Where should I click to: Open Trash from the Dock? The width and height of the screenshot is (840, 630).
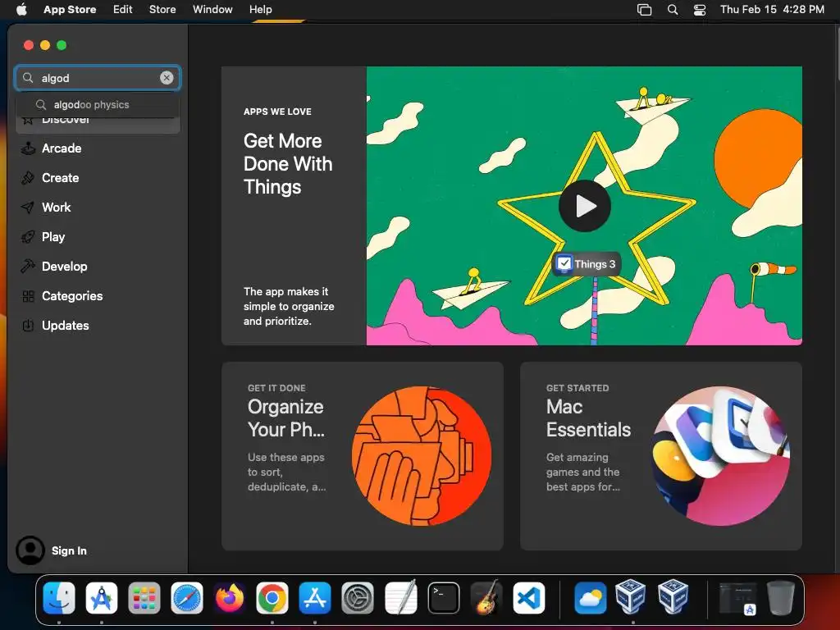[781, 597]
